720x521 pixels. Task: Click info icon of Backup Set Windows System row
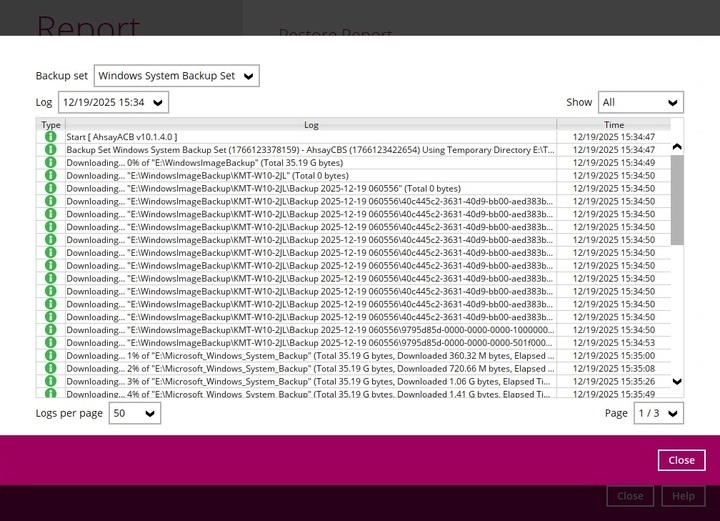[51, 150]
